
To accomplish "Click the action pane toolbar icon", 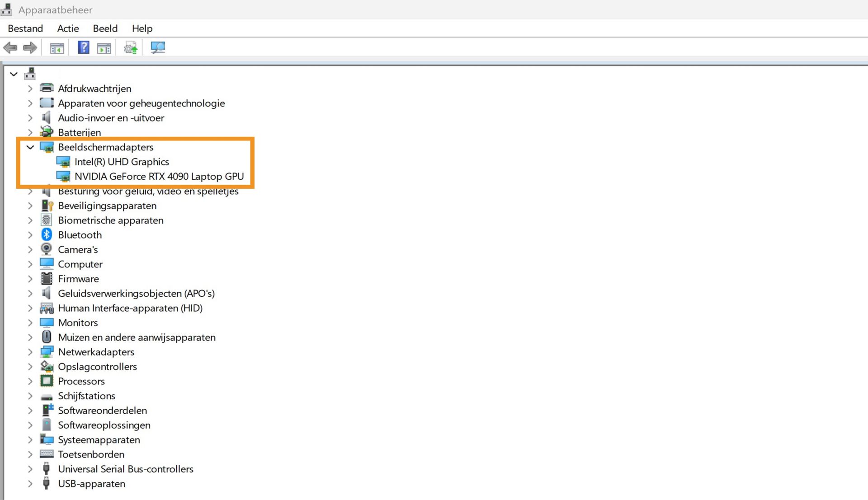I will point(104,47).
